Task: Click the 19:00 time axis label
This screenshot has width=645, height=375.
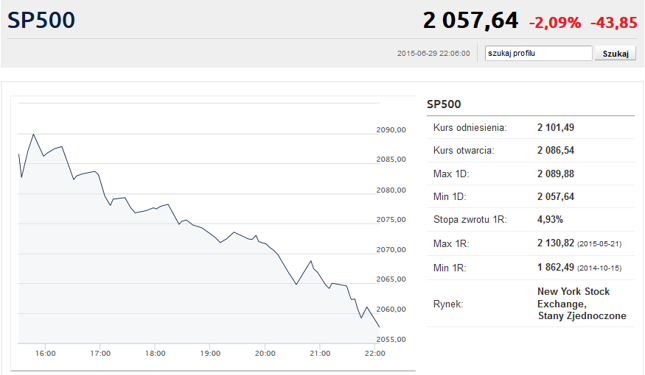Action: (210, 353)
